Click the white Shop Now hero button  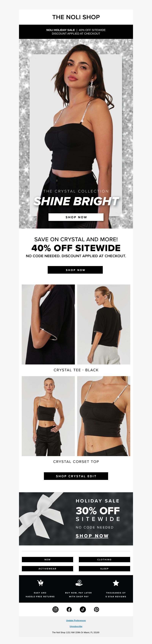pyautogui.click(x=76, y=217)
